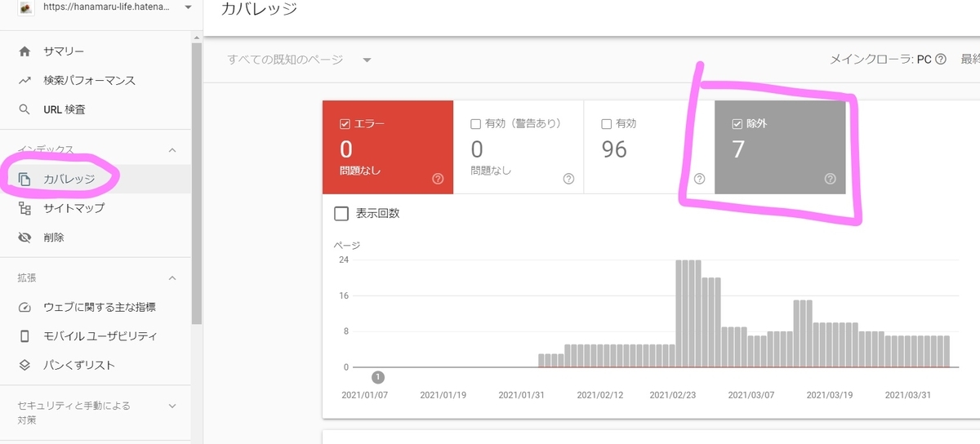This screenshot has width=980, height=444.
Task: Click the magnifier icon beside URL 検査
Action: click(24, 109)
